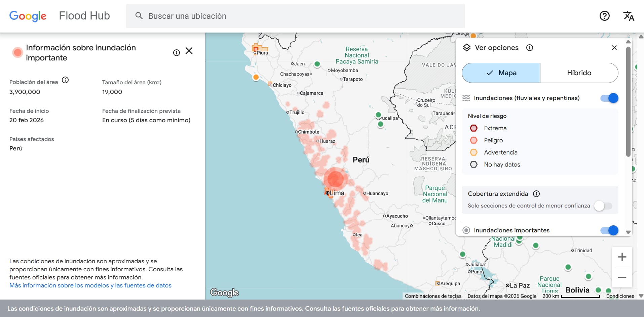This screenshot has width=644, height=317.
Task: Disable the Inundaciones fluviales y repentinas toggle
Action: [609, 98]
